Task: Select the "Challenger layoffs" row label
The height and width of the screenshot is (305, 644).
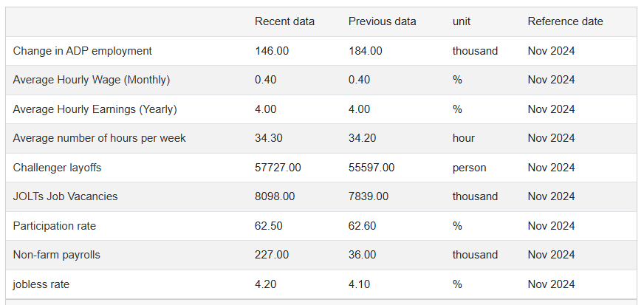Action: [58, 168]
